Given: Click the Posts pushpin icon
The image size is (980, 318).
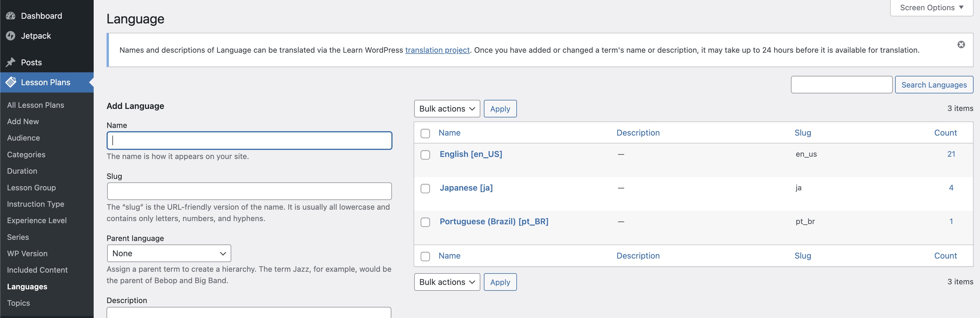Looking at the screenshot, I should coord(11,62).
